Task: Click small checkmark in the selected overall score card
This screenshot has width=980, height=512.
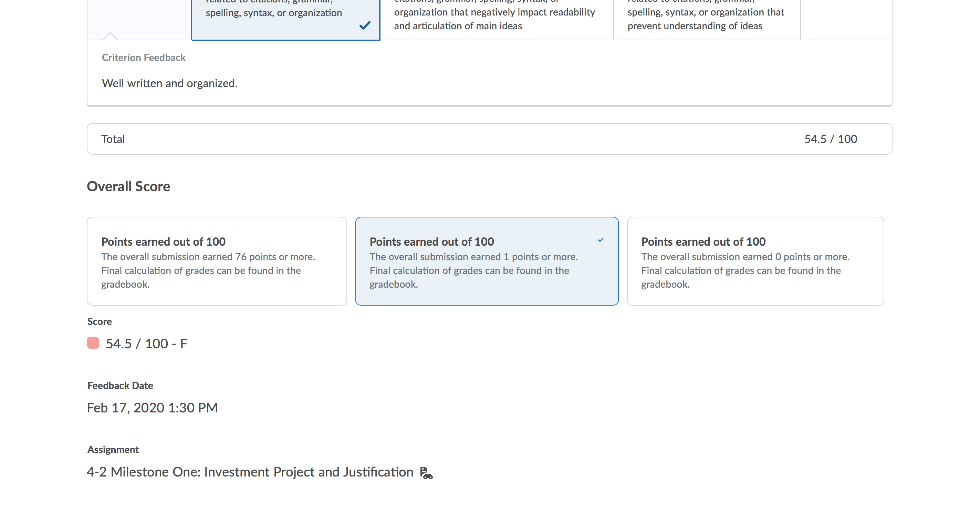Action: (x=601, y=240)
